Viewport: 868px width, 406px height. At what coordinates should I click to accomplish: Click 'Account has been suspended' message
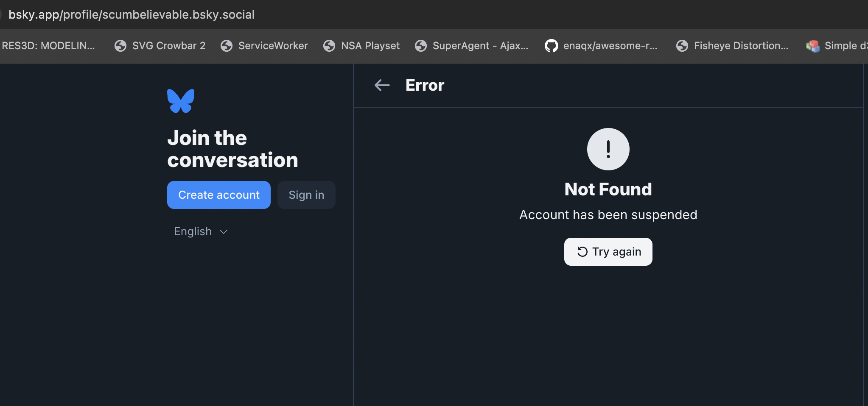pos(608,215)
